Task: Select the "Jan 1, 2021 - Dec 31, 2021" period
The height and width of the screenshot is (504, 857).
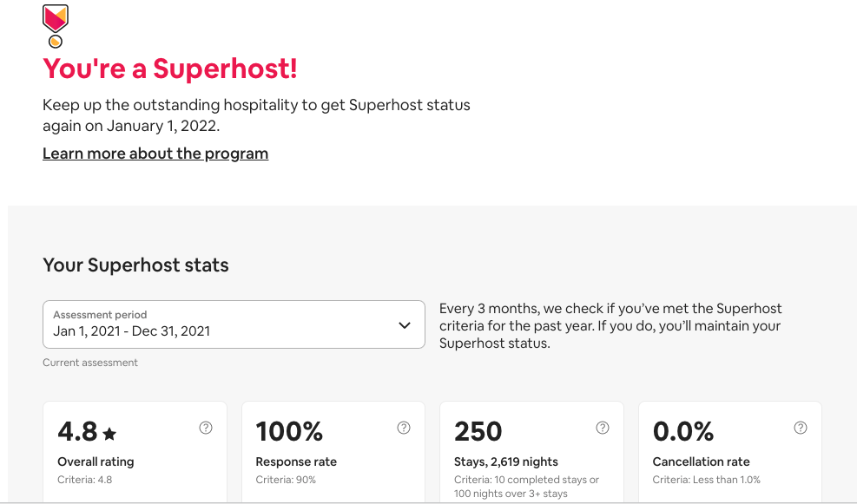Action: click(130, 330)
